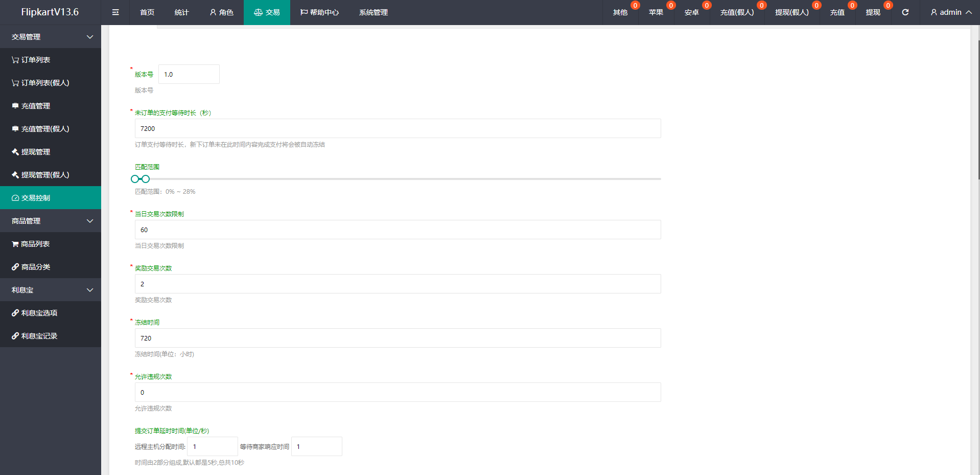Toggle sidebar collapse hamburger icon
980x475 pixels.
(115, 12)
